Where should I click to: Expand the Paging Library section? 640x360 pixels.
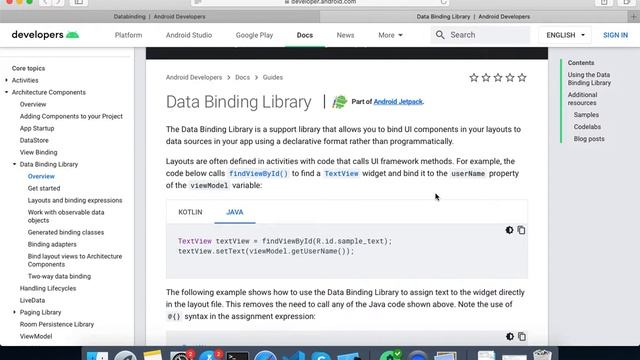(x=15, y=312)
